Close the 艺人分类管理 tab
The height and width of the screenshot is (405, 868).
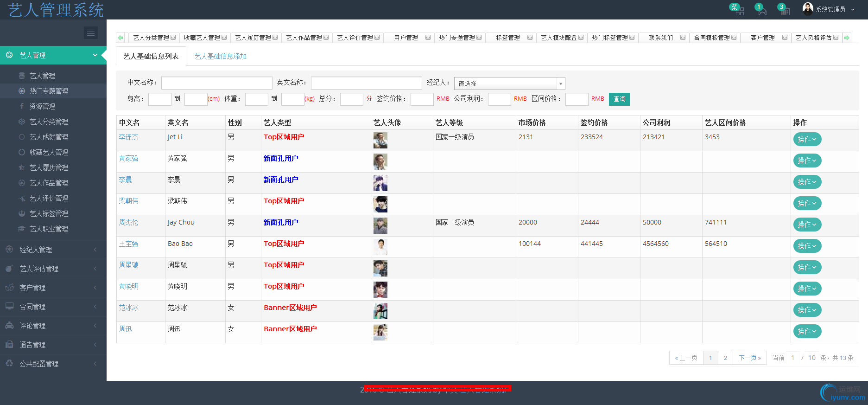pos(173,38)
